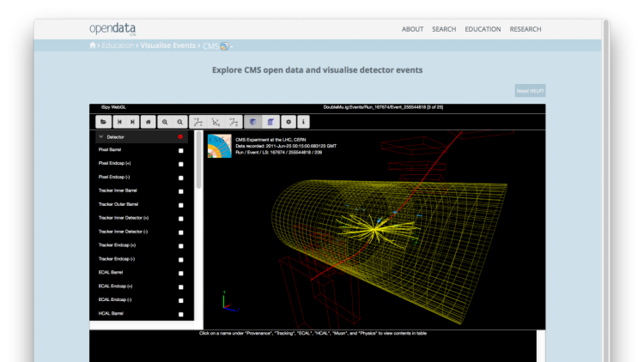Toggle HCAL Barrel checkbox
644x362 pixels.
(x=180, y=314)
